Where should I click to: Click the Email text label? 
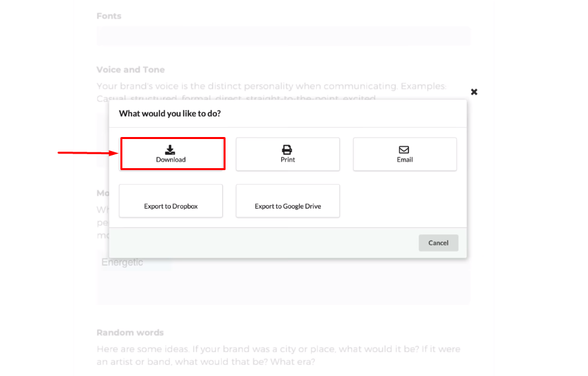[x=405, y=160]
